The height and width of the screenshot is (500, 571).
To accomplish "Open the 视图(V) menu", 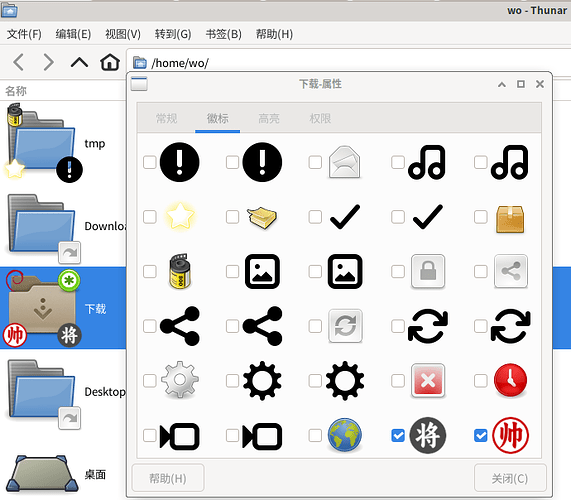I will point(123,34).
